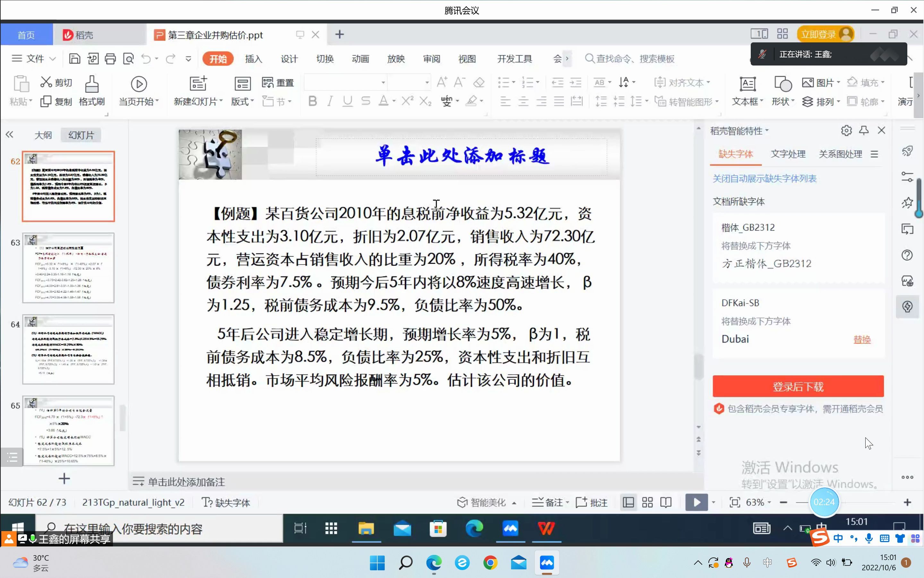Click the 排列 arrange layers icon

click(x=807, y=101)
